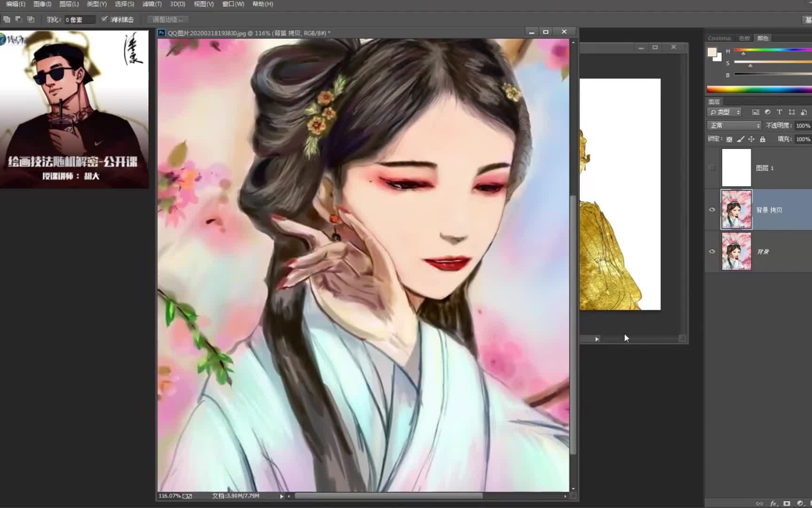Click the lock transparent pixels icon
This screenshot has height=508, width=812.
coord(729,140)
